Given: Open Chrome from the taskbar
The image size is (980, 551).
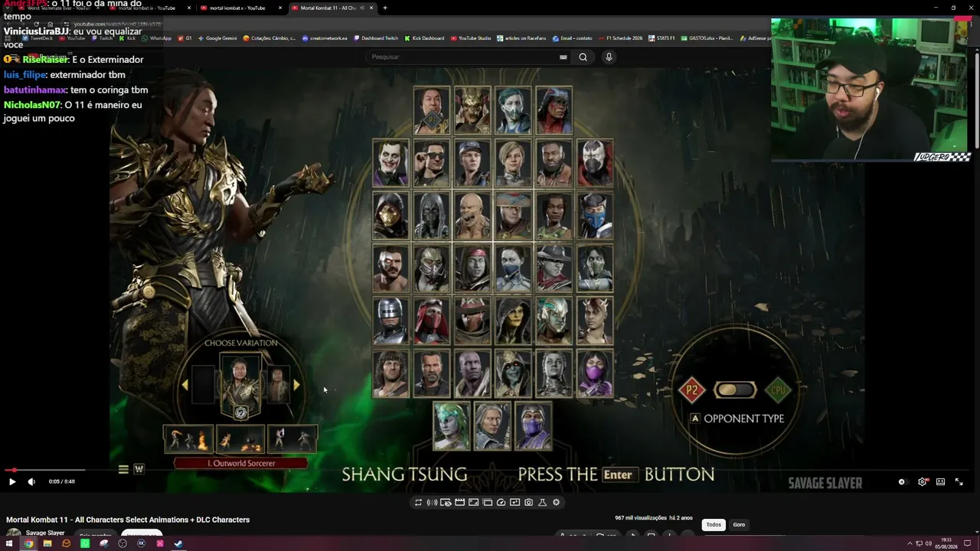Looking at the screenshot, I should 28,544.
